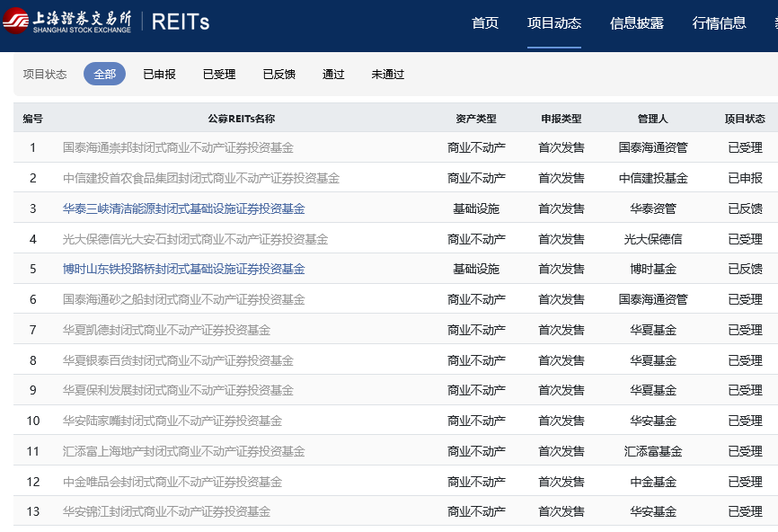Screen dimensions: 778x532
Task: Click the 项目状态 column header
Action: (745, 119)
